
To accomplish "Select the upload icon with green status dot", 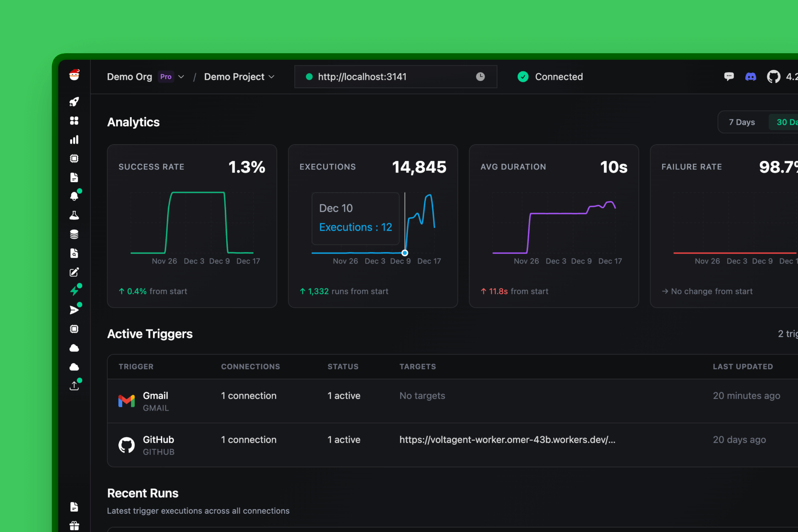I will tap(74, 386).
